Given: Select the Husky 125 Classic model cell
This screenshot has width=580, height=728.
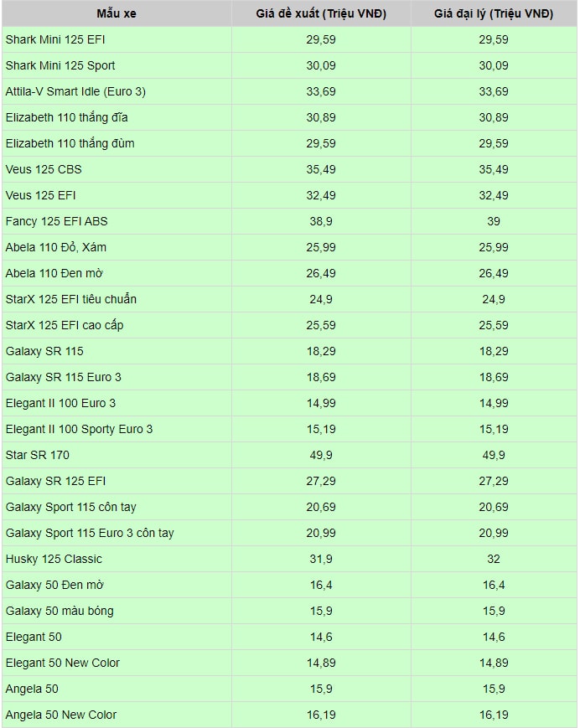Looking at the screenshot, I should tap(54, 559).
